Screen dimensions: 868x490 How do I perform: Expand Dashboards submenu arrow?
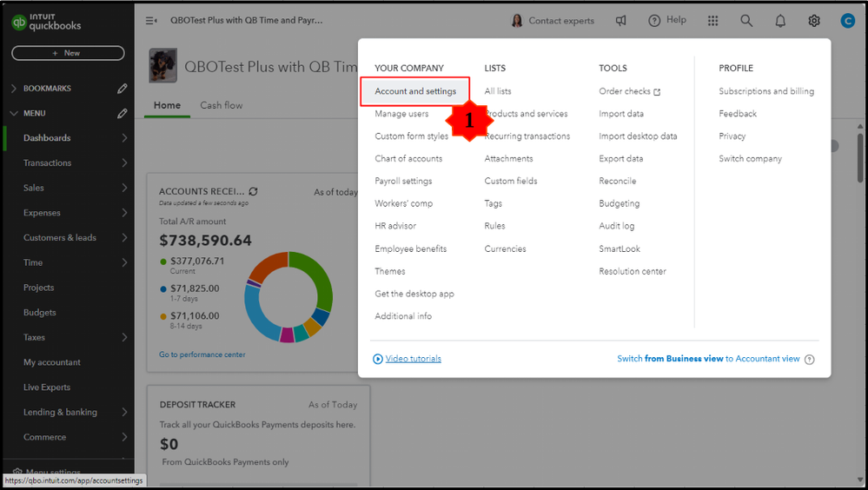pyautogui.click(x=124, y=138)
